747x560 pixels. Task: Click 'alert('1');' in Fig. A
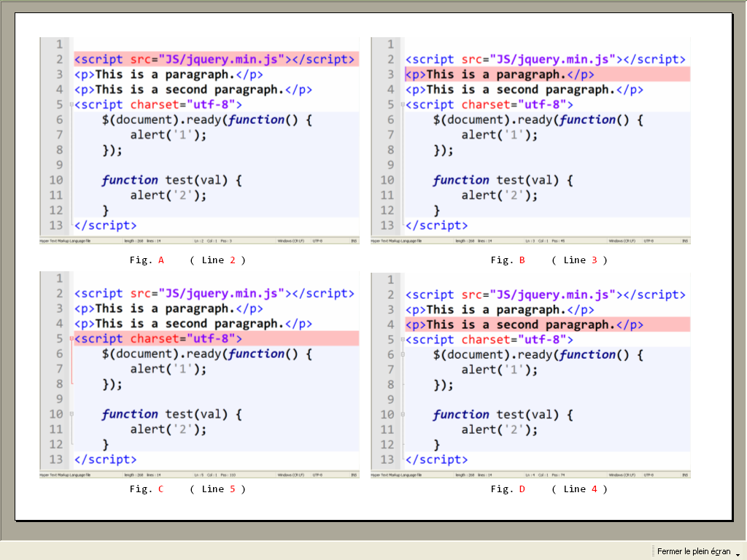tap(169, 135)
